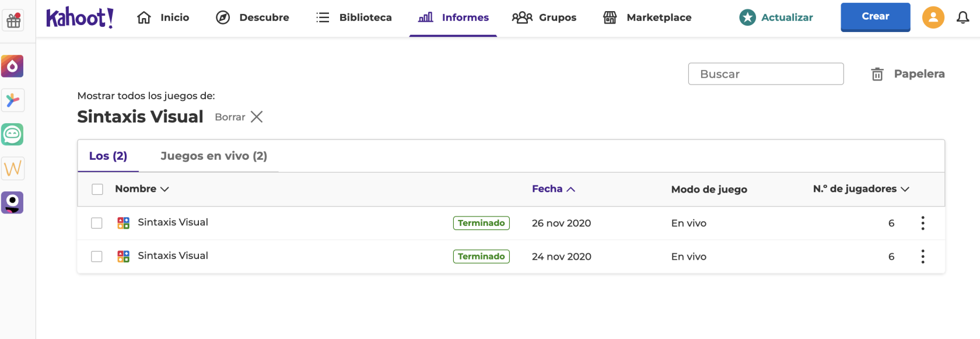This screenshot has height=339, width=980.
Task: Click the Biblioteca list icon
Action: tap(323, 18)
